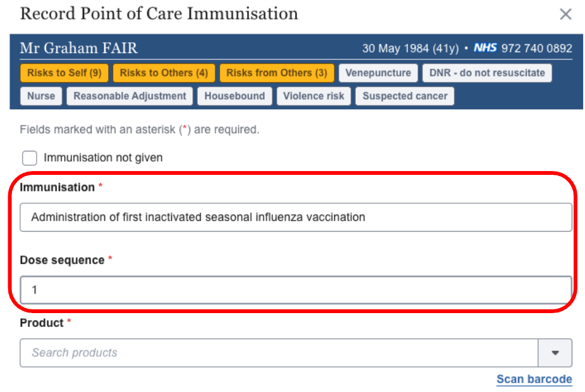
Task: Open the Reasonable Adjustment tag
Action: coord(130,96)
